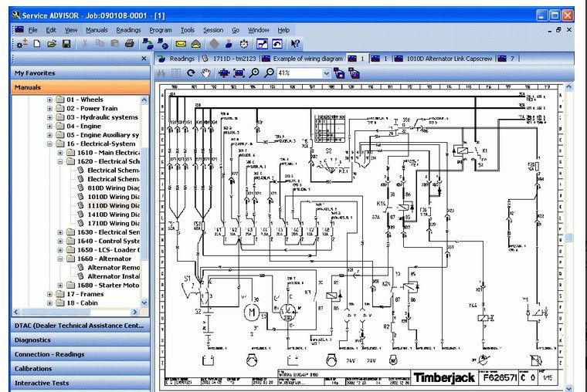Select the Alternator Installation tree item
This screenshot has width=587, height=392.
[114, 276]
